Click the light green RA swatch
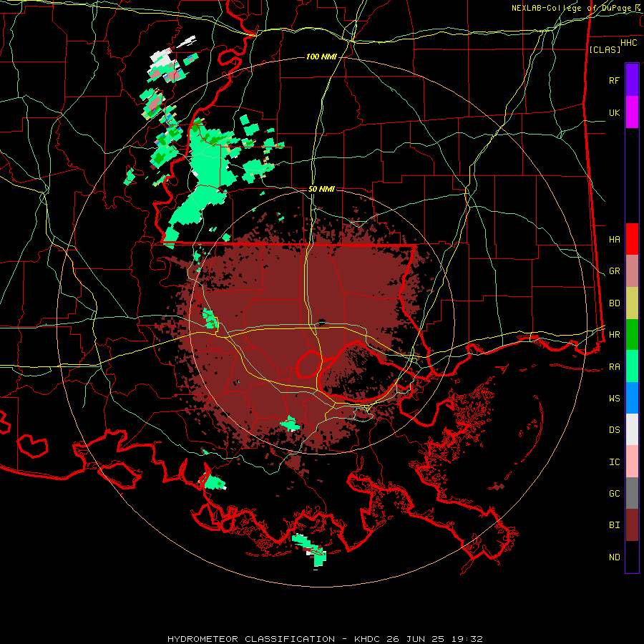The image size is (644, 644). point(632,366)
